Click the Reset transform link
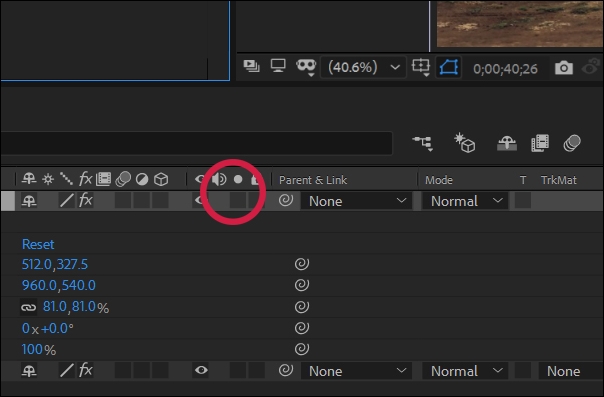This screenshot has height=397, width=604. [38, 244]
